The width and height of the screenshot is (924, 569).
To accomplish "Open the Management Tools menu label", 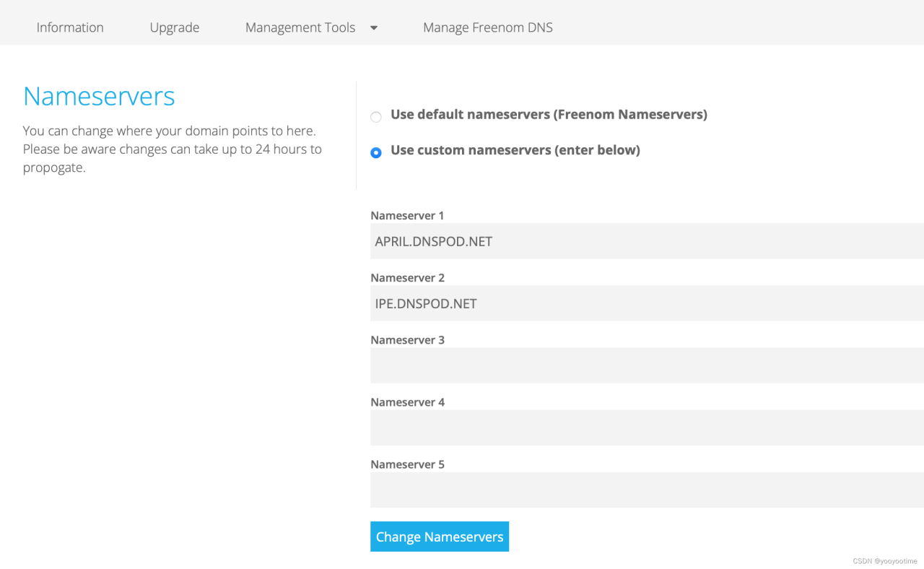I will 300,27.
